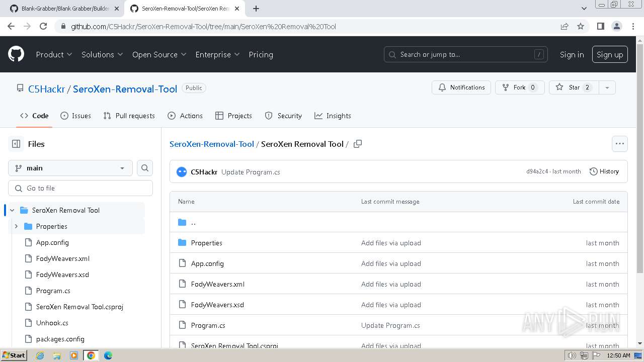Open the browser side panel icon
The height and width of the screenshot is (362, 644).
pyautogui.click(x=600, y=26)
